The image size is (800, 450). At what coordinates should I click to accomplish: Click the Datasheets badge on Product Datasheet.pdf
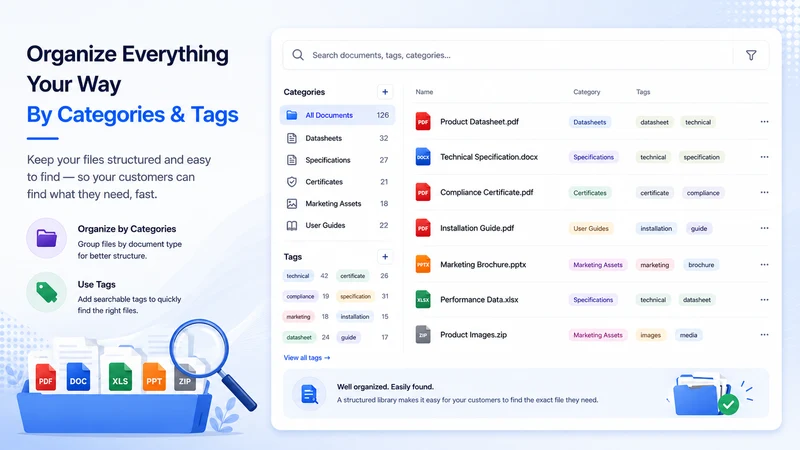[x=590, y=122]
